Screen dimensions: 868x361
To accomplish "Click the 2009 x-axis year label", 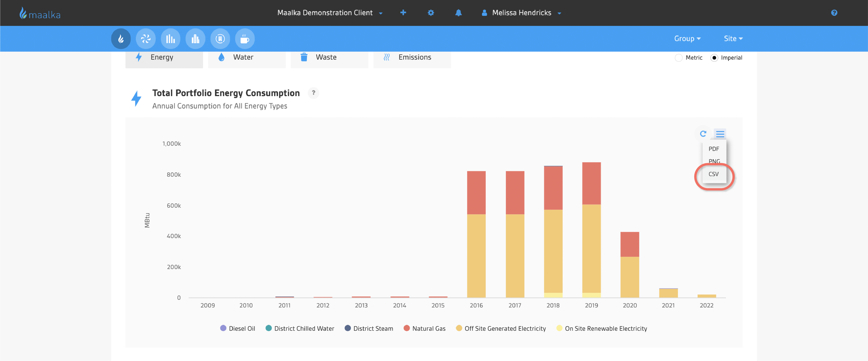I will pyautogui.click(x=208, y=305).
